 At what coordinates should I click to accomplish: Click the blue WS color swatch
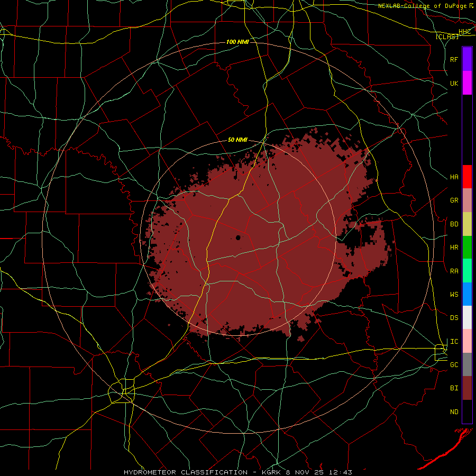(x=467, y=294)
